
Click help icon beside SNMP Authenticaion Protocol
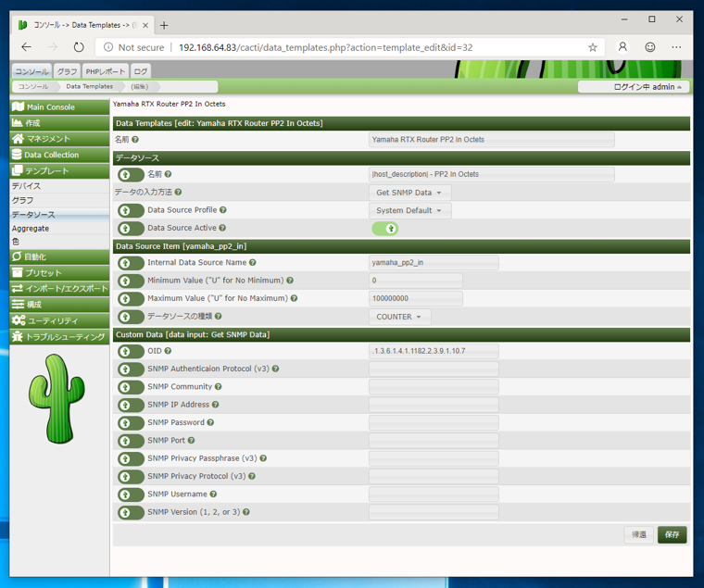(x=276, y=369)
